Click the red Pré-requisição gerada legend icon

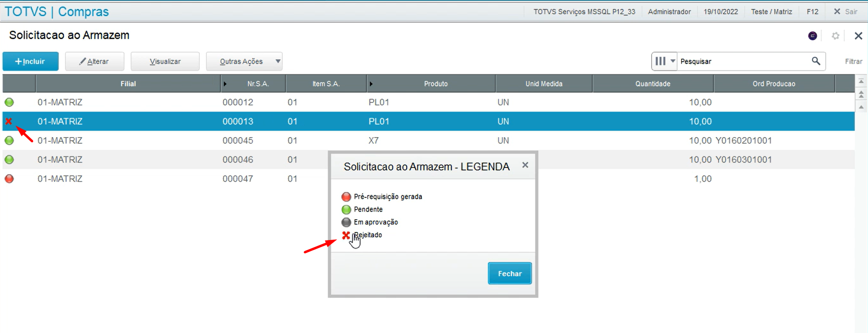coord(346,196)
